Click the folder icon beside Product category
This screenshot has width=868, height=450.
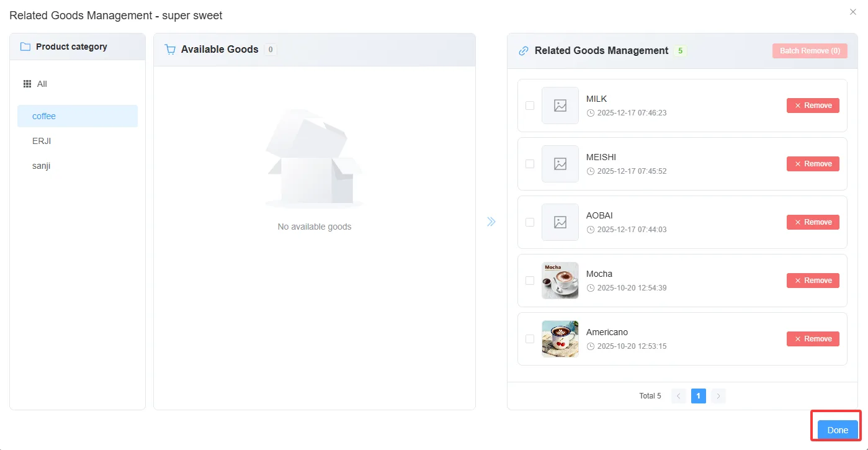pyautogui.click(x=25, y=47)
